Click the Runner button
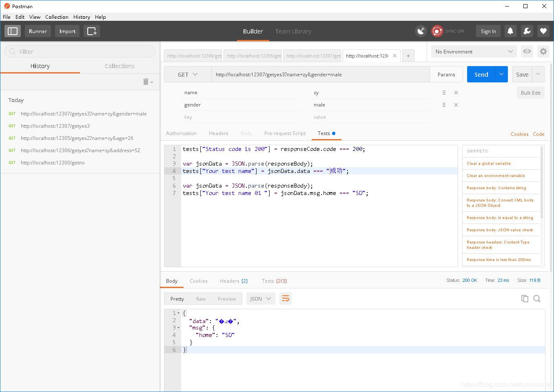Screen dimensions: 554x392 point(38,31)
